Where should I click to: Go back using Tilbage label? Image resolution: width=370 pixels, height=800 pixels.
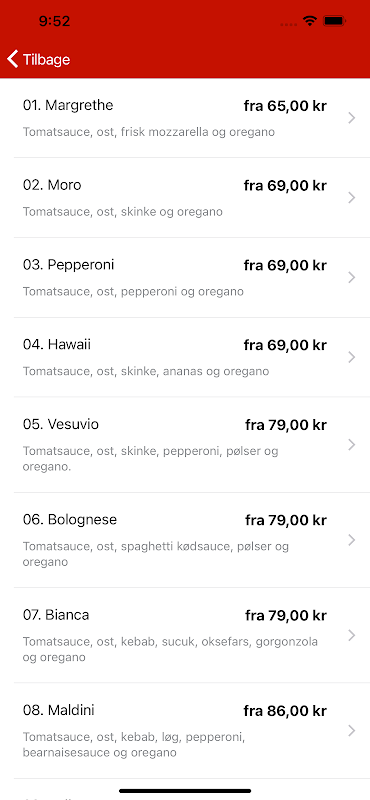click(x=46, y=60)
